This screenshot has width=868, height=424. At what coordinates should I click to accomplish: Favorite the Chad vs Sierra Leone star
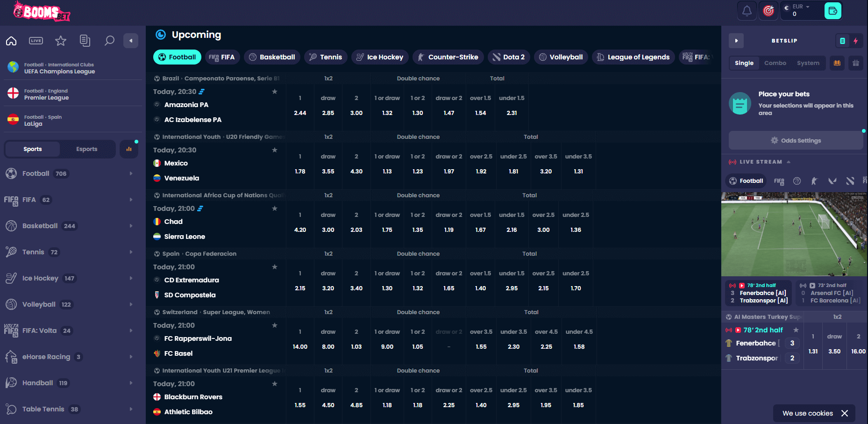tap(275, 208)
